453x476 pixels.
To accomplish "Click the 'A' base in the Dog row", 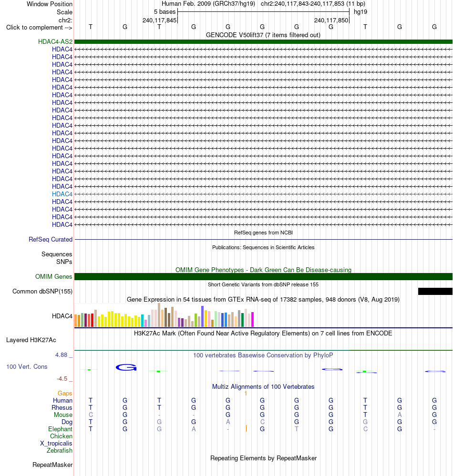I will point(228,422).
